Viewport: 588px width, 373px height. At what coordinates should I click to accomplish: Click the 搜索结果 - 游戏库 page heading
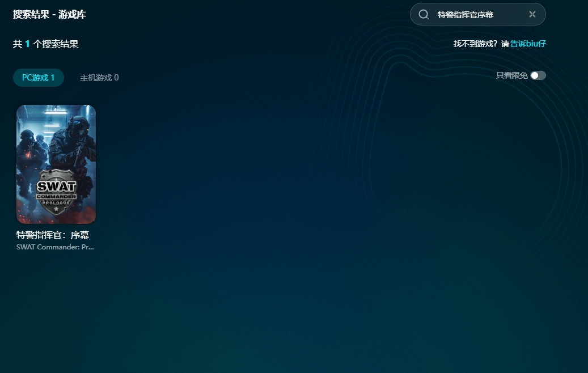pos(49,14)
